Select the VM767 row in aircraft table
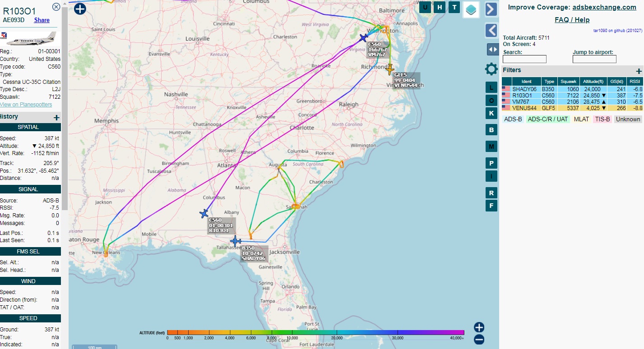The width and height of the screenshot is (644, 349). pyautogui.click(x=572, y=102)
